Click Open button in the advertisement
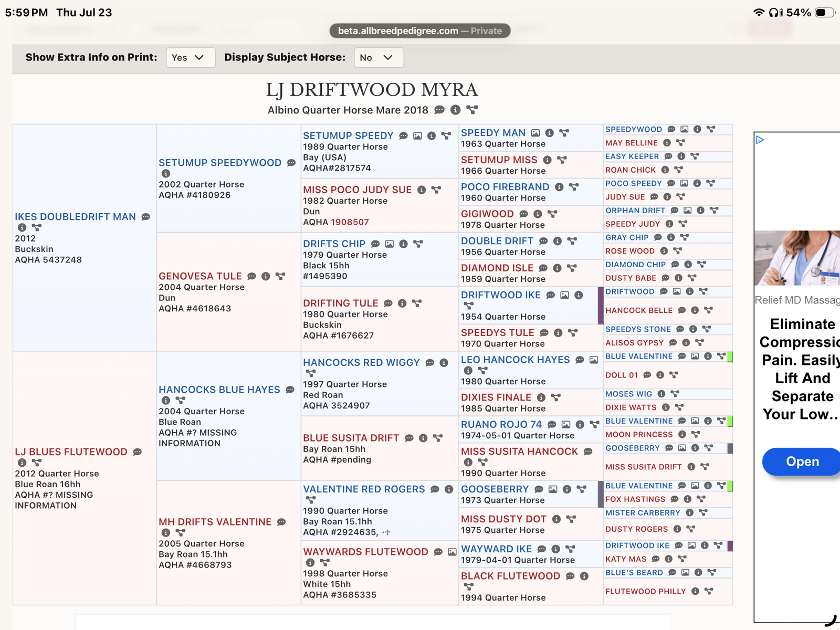 coord(802,461)
